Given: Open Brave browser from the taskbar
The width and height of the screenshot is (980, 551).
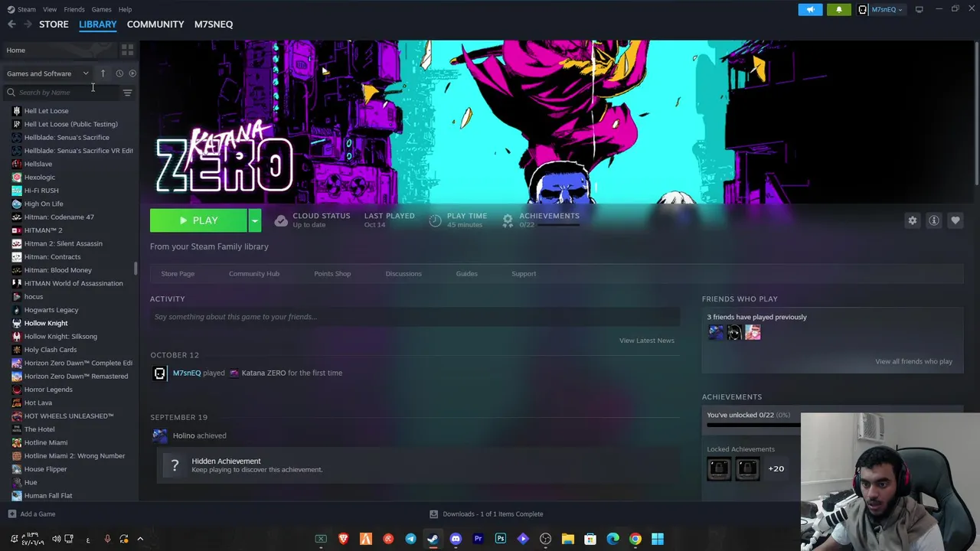Looking at the screenshot, I should click(343, 539).
